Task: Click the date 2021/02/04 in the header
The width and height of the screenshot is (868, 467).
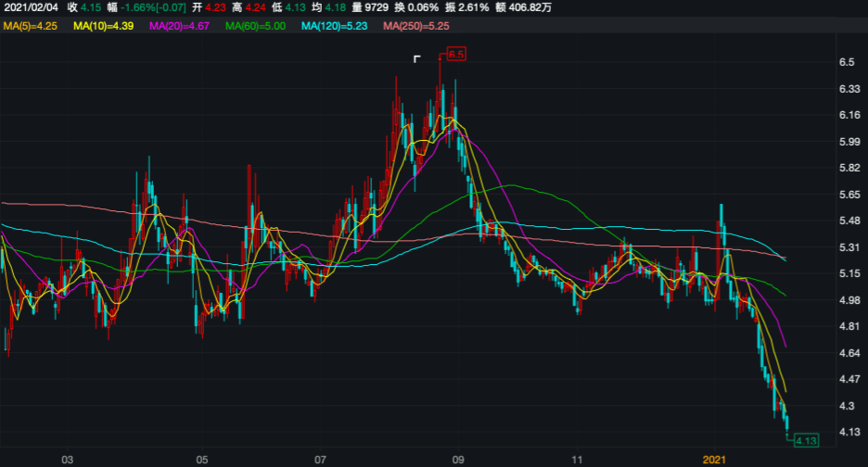Action: pos(30,7)
